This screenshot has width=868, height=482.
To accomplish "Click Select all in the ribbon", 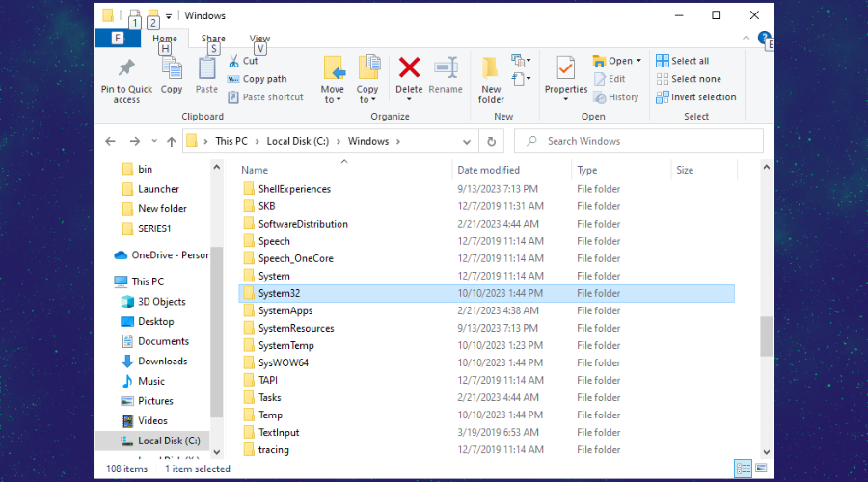I will [x=683, y=61].
